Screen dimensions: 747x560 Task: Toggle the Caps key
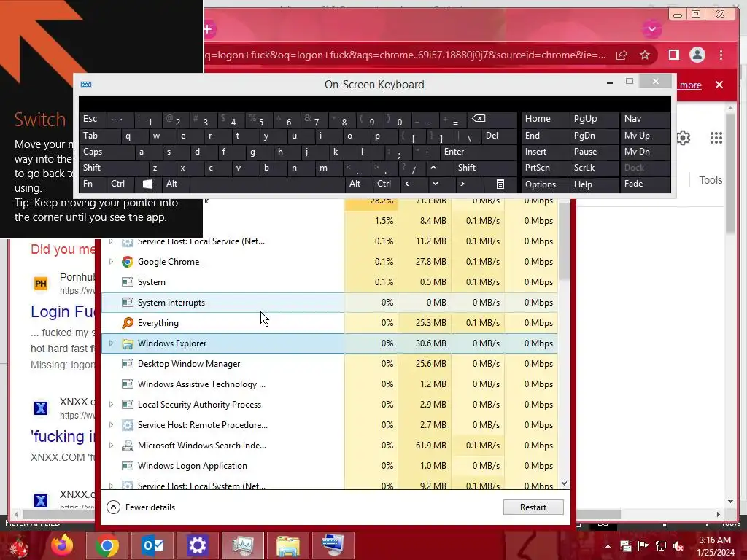[93, 152]
